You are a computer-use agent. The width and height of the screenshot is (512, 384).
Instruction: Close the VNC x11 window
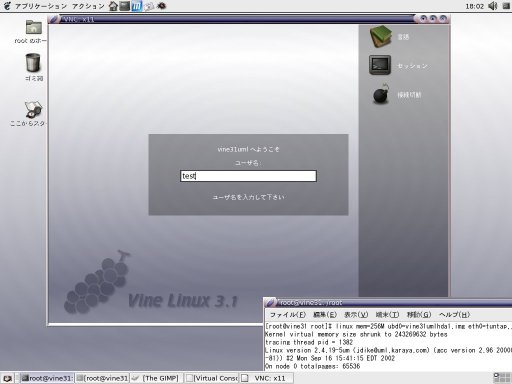click(x=443, y=19)
